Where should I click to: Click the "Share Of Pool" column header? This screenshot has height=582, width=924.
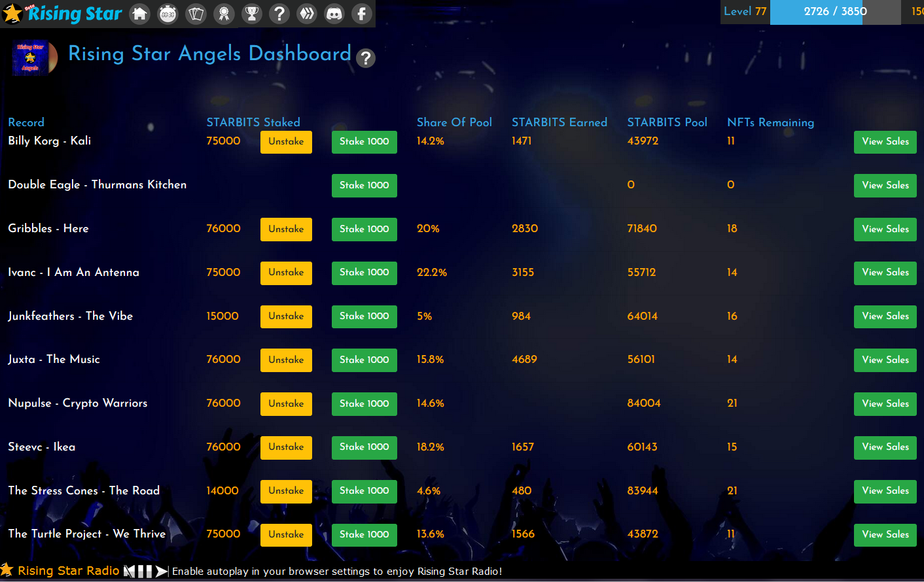tap(454, 122)
